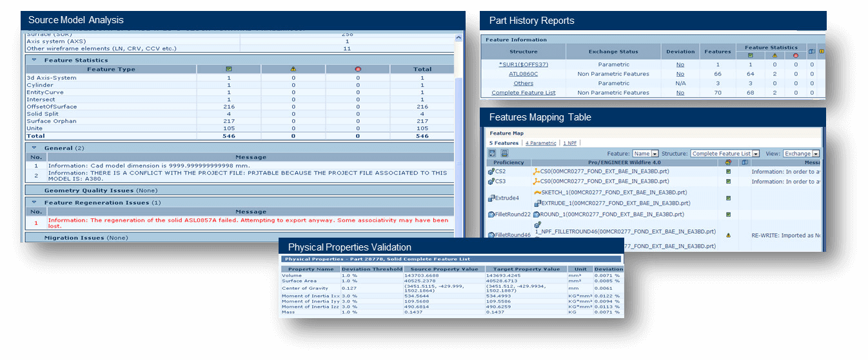Switch to the 4 Parametric tab
Viewport: 868px width, 360px height.
pyautogui.click(x=540, y=143)
